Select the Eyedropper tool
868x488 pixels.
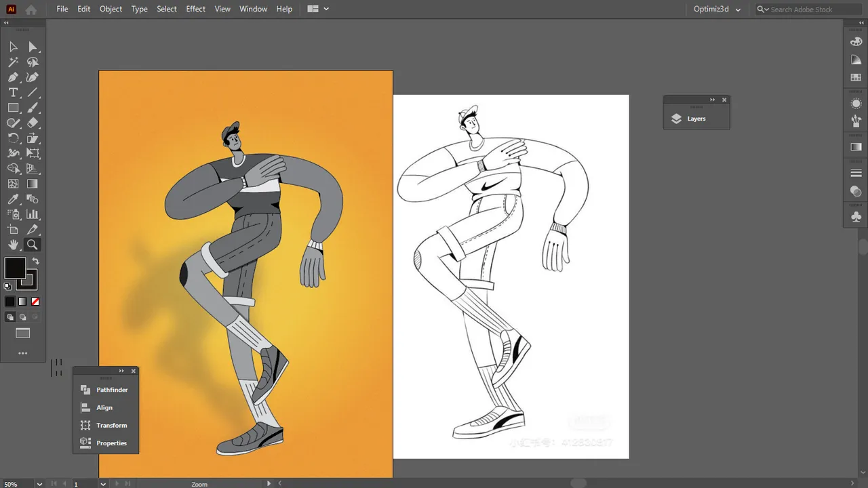(13, 199)
